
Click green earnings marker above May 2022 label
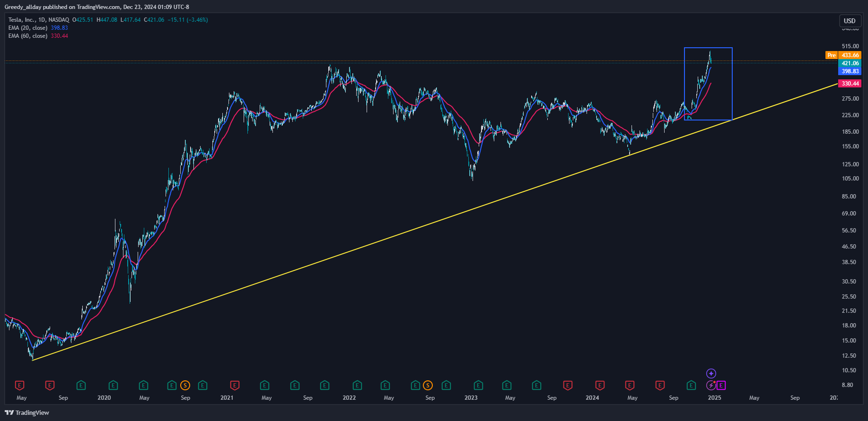coord(386,386)
